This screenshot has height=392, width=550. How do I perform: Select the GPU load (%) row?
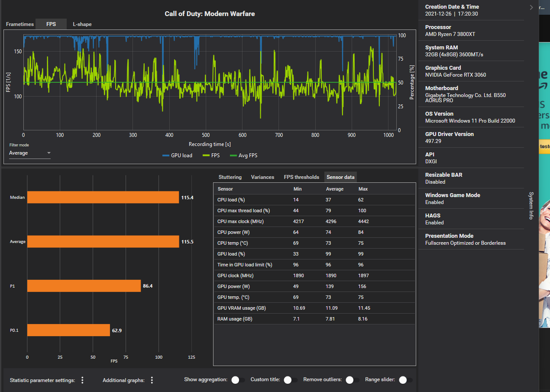314,254
